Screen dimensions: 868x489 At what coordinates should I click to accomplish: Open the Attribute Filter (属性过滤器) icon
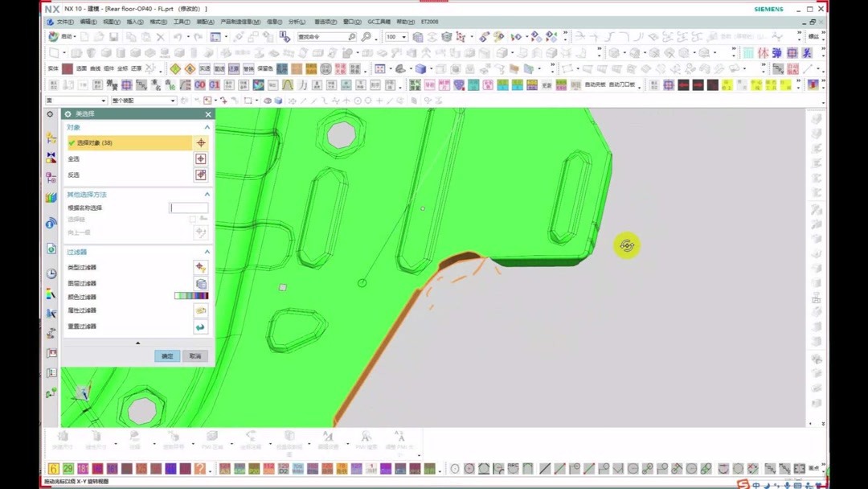click(201, 310)
